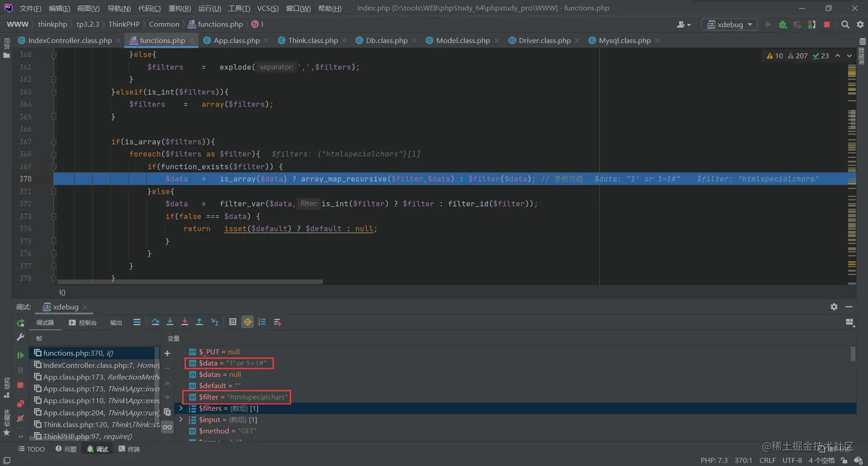Open the user account dropdown
The width and height of the screenshot is (868, 466).
pos(684,25)
